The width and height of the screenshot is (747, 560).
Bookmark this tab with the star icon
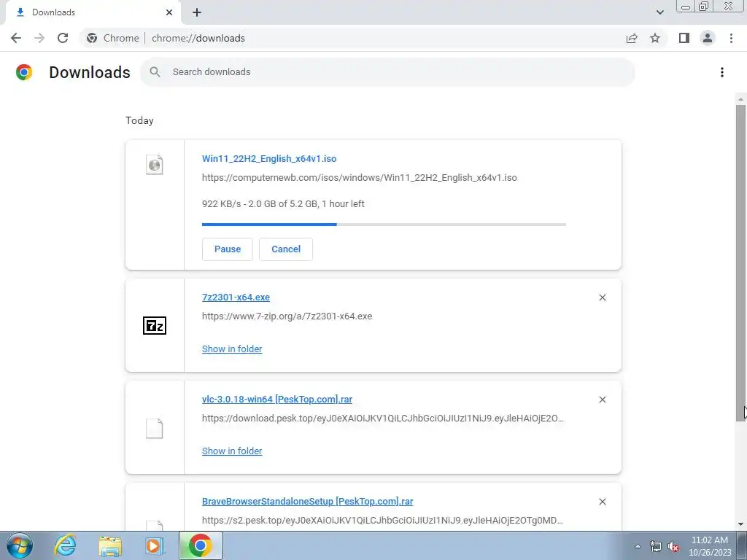[x=655, y=38]
